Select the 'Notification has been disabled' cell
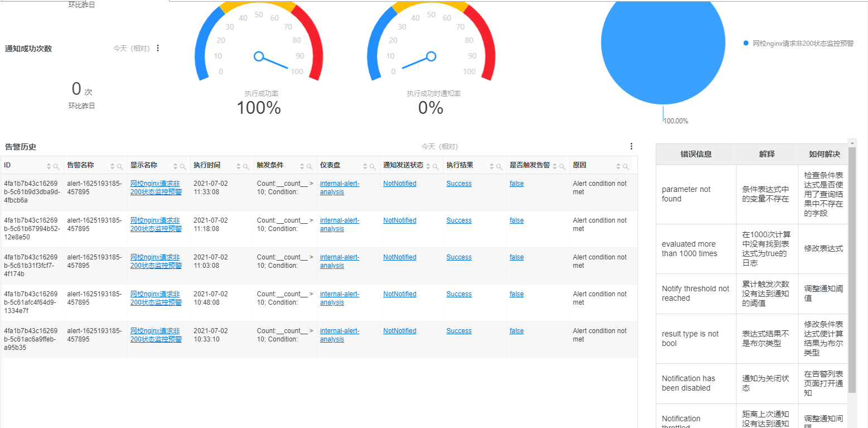868x428 pixels. click(696, 383)
